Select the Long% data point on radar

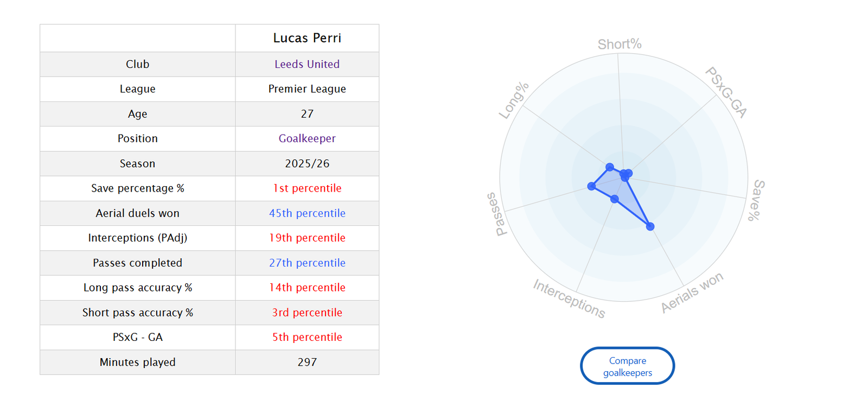tap(610, 167)
